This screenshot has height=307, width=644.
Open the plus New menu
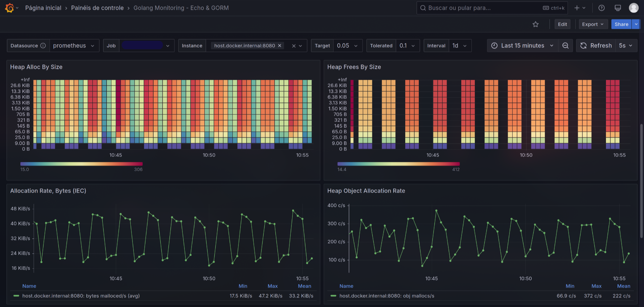coord(580,8)
